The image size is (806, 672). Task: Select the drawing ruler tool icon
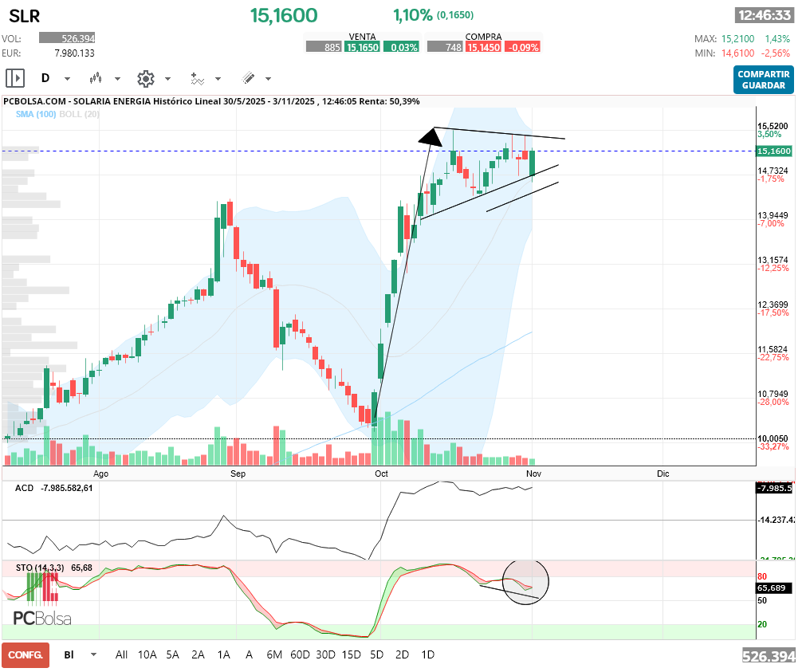coord(248,78)
